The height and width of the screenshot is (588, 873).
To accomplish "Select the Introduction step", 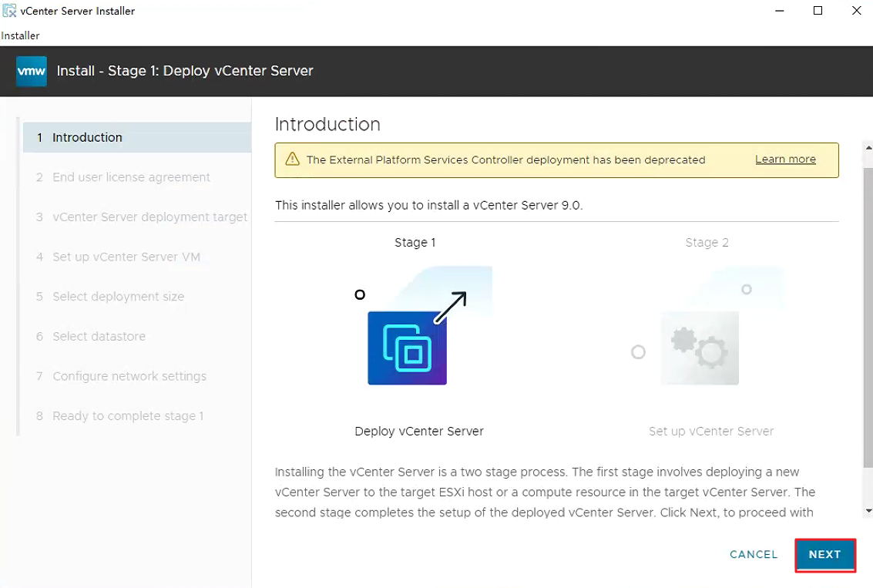I will tap(137, 137).
